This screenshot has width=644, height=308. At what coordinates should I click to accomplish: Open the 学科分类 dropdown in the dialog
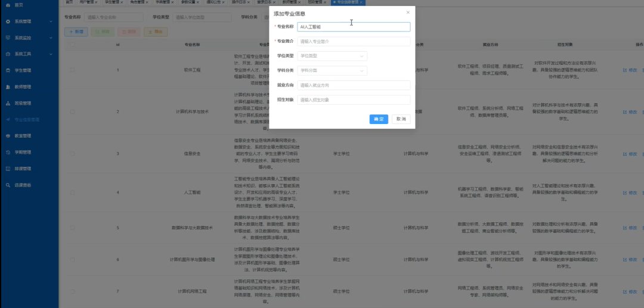[x=332, y=70]
